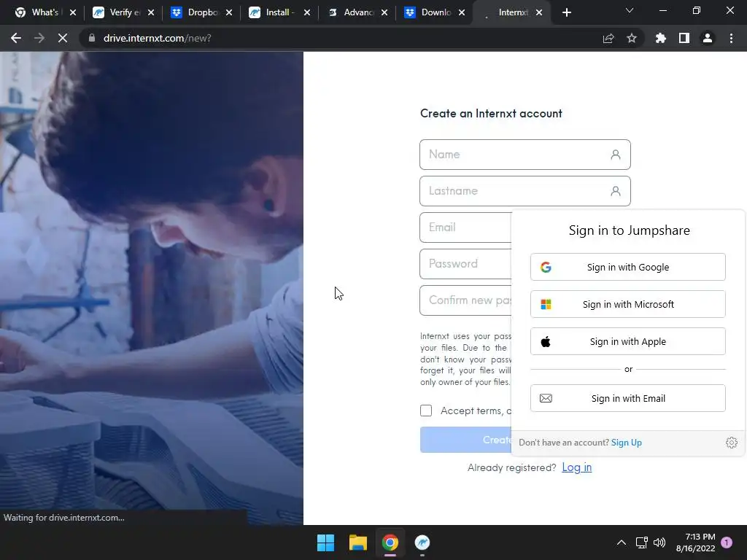The image size is (747, 560).
Task: Expand the tab search chevron
Action: coord(630,10)
